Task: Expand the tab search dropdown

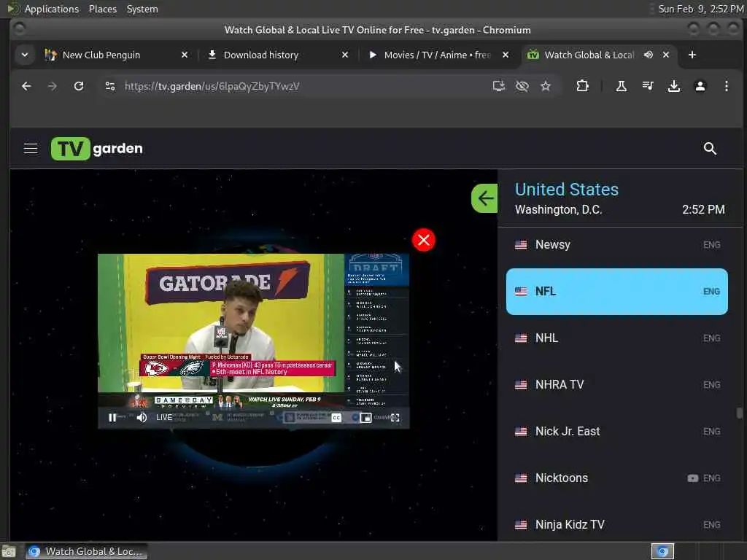Action: click(x=25, y=55)
